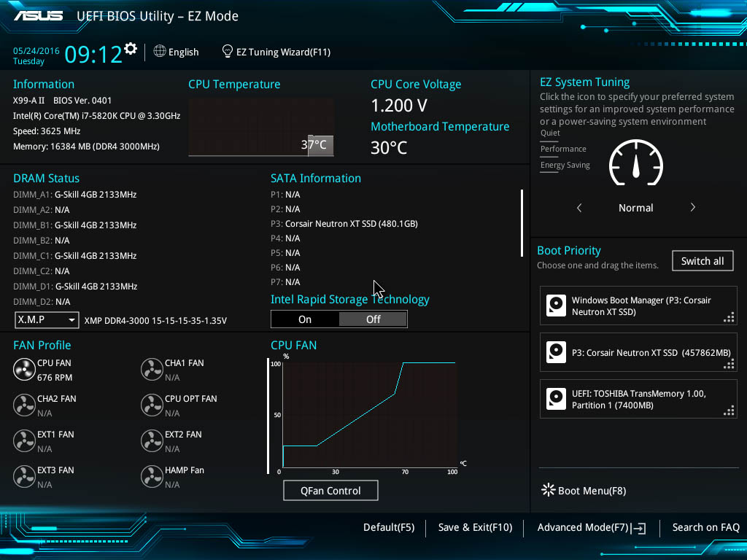Open QFan Control
747x560 pixels.
[330, 491]
